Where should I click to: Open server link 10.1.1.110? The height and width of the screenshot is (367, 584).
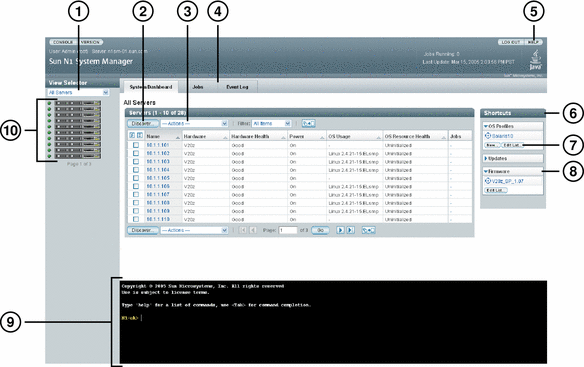pyautogui.click(x=158, y=219)
